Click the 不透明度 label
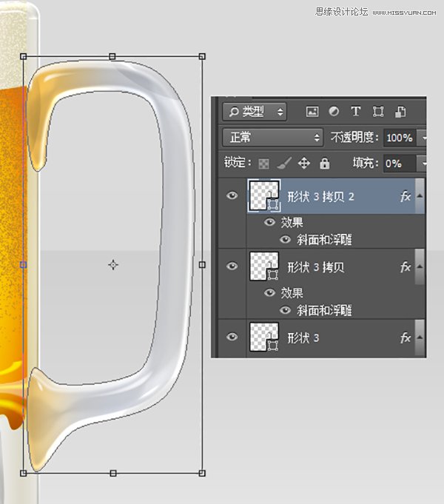 354,138
